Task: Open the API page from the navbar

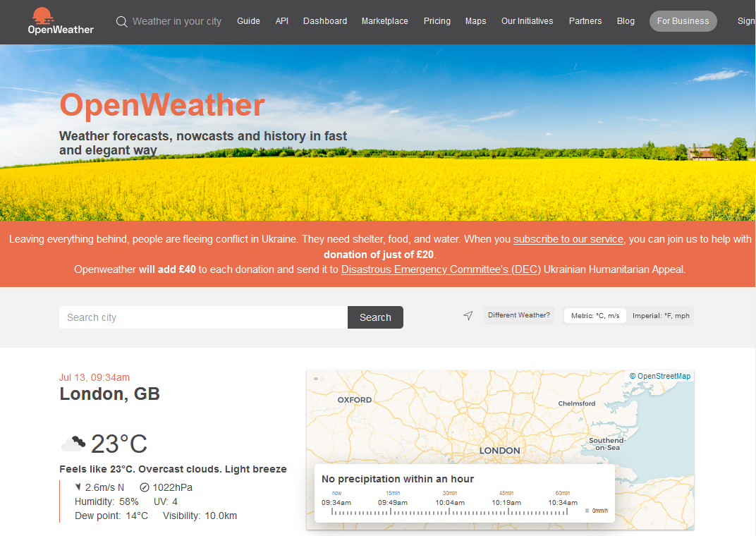Action: click(282, 21)
